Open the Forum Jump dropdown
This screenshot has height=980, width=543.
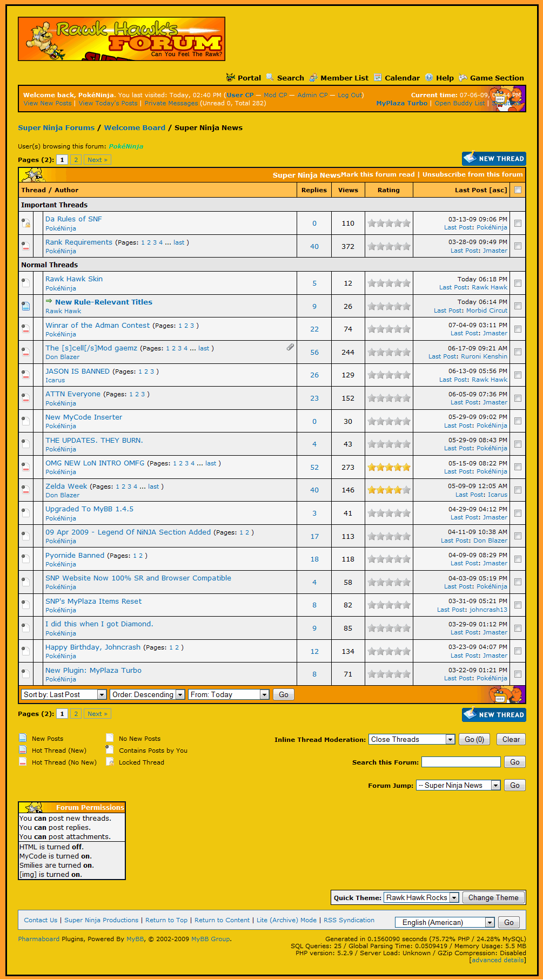(x=459, y=785)
